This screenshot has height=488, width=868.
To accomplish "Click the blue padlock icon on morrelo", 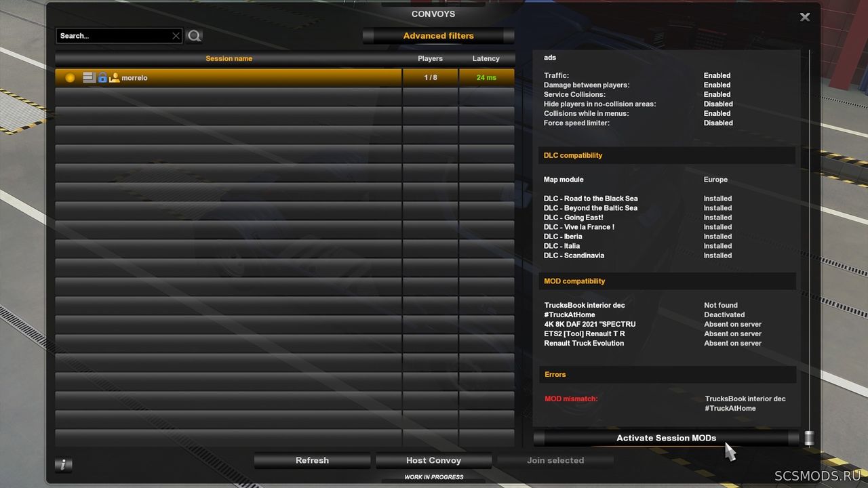I will 102,77.
